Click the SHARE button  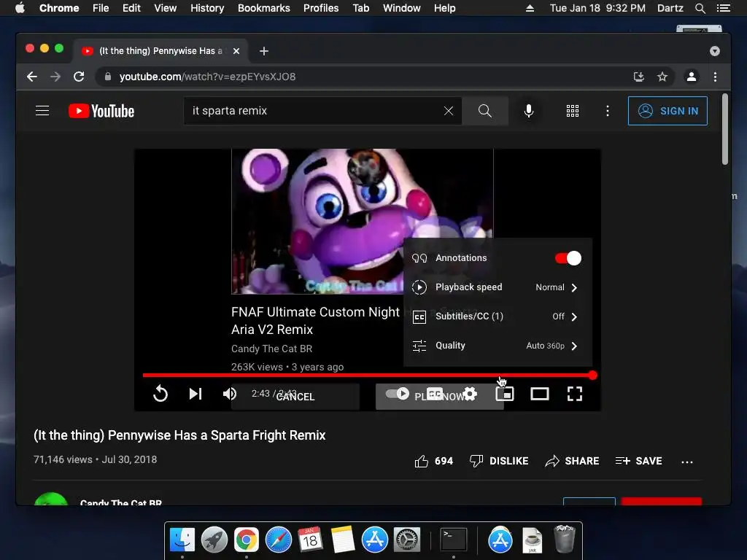(572, 461)
